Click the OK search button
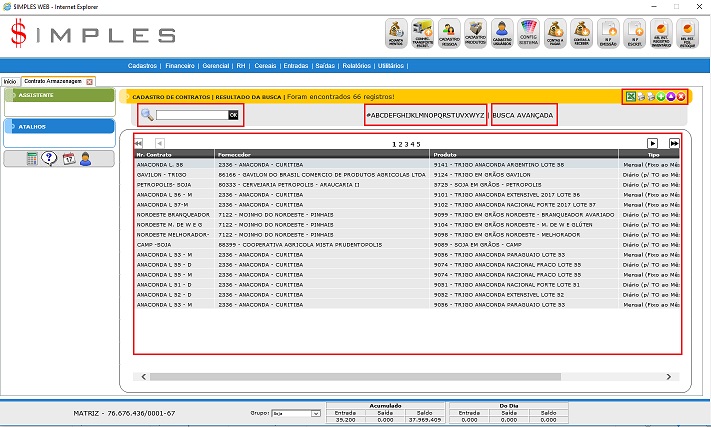Screen dimensions: 711x427 click(233, 115)
